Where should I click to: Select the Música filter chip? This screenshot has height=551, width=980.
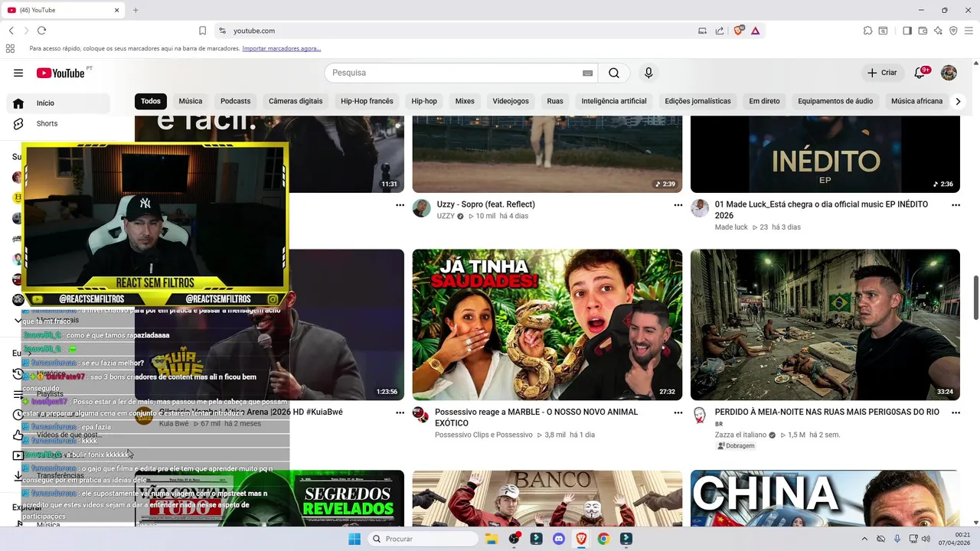(x=191, y=101)
